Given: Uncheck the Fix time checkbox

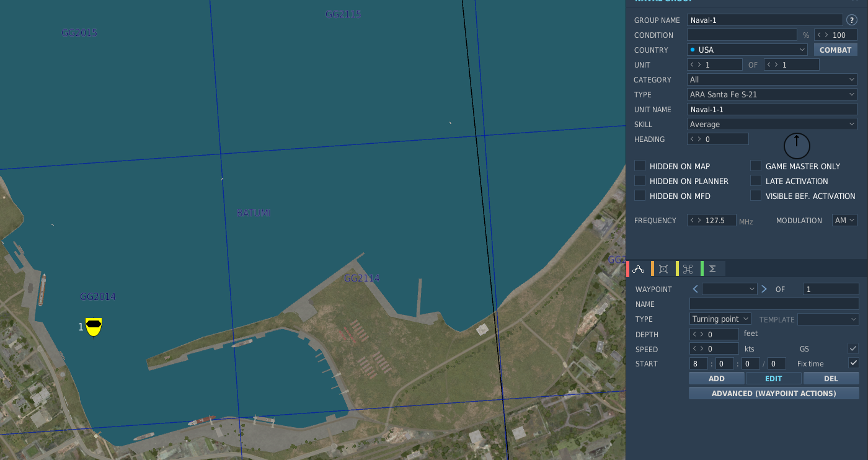Looking at the screenshot, I should tap(854, 363).
